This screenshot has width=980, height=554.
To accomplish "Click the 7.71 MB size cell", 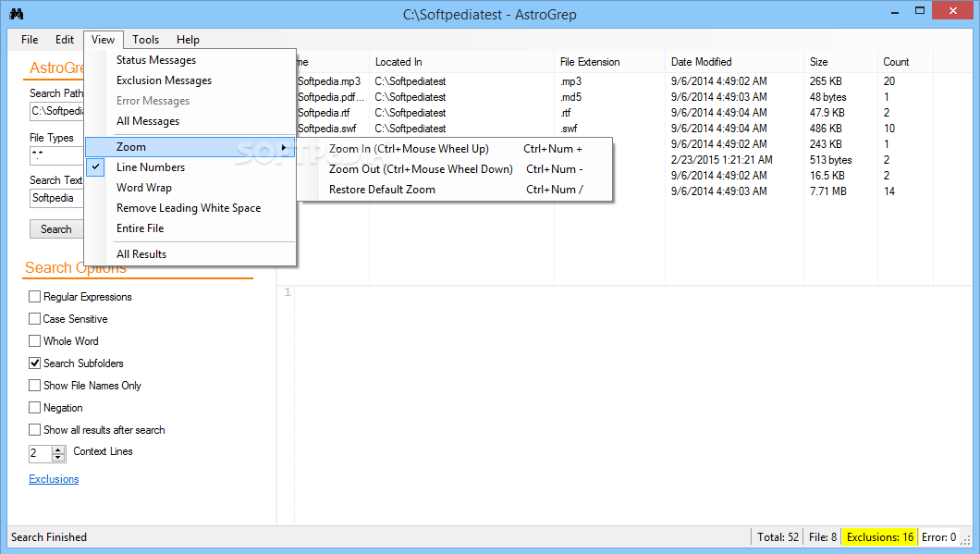I will tap(828, 191).
